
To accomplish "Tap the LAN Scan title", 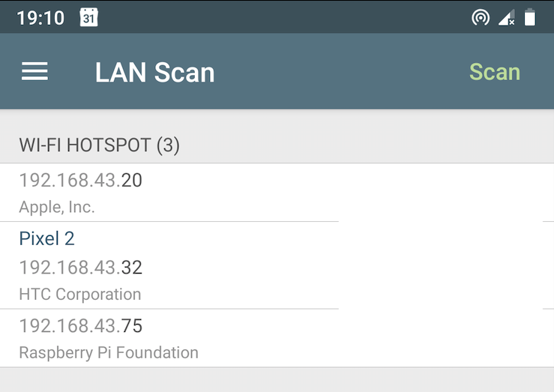I will [154, 73].
